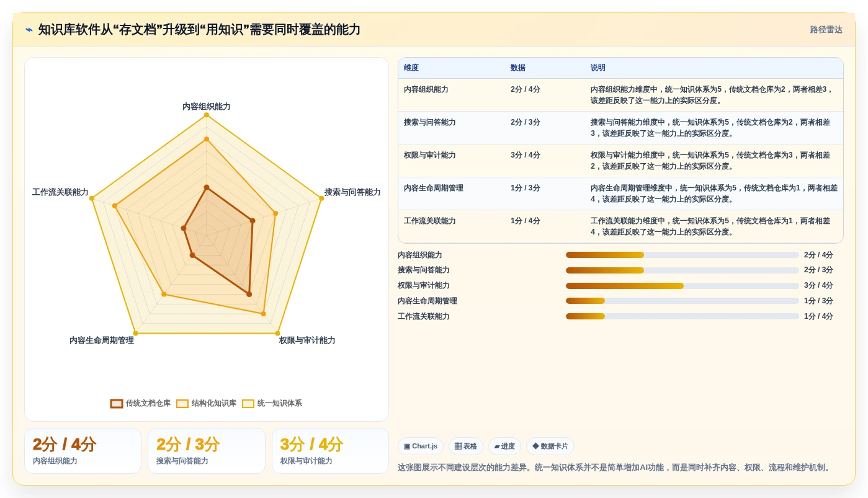Click the 内容生命周期管理 radar axis label
Image resolution: width=868 pixels, height=498 pixels.
pos(102,340)
